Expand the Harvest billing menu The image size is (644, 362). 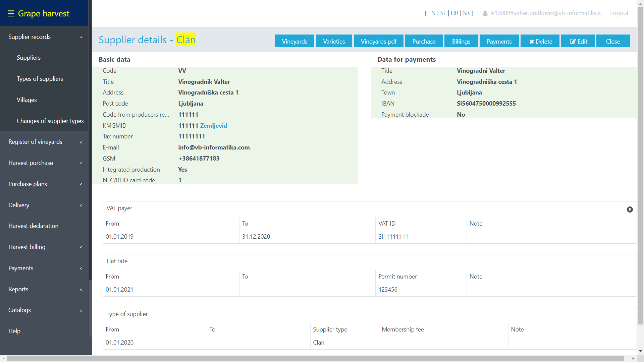pos(44,247)
